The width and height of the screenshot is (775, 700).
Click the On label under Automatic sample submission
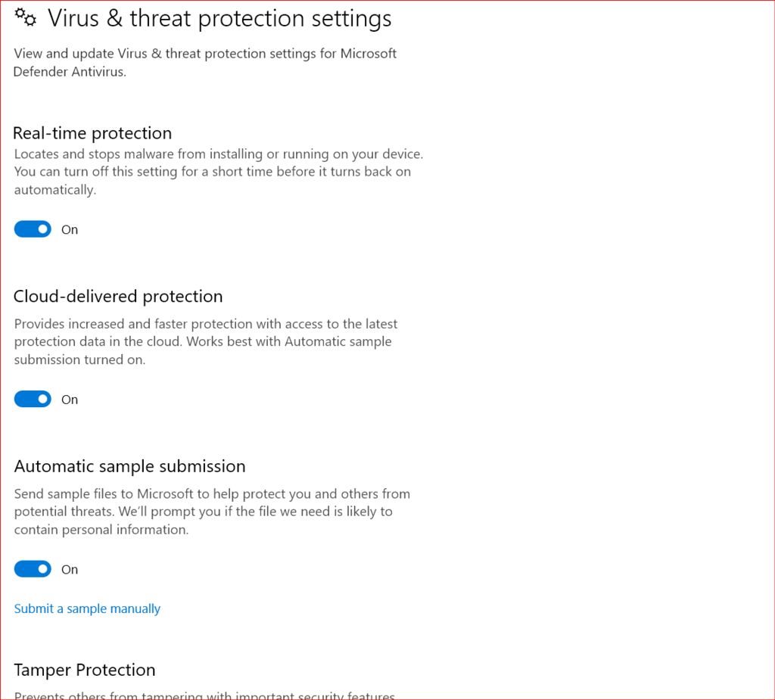(x=70, y=570)
